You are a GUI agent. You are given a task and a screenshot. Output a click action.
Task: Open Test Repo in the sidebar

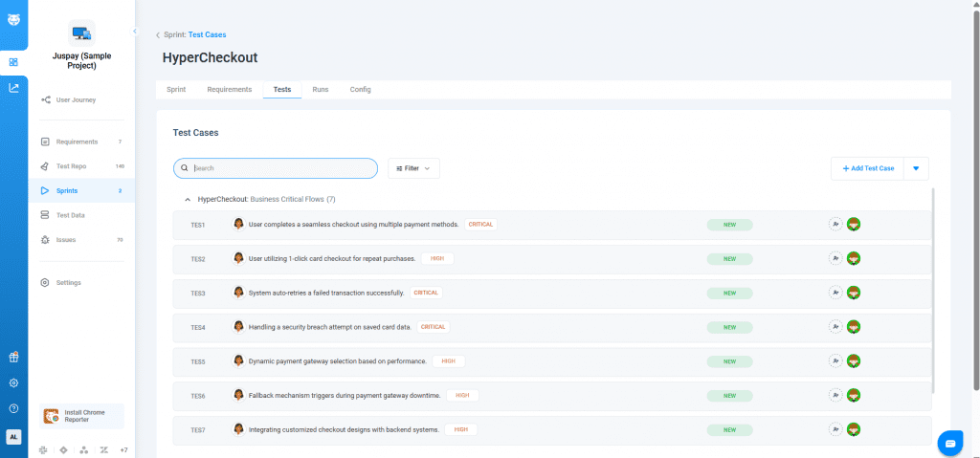(71, 165)
